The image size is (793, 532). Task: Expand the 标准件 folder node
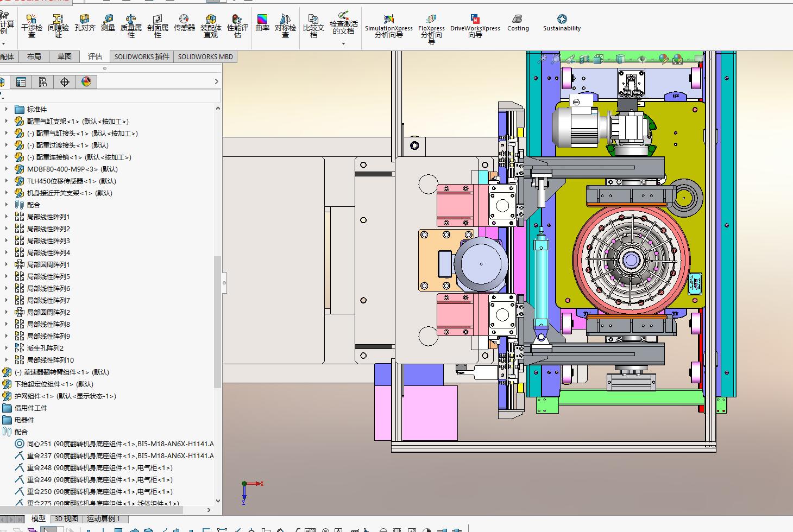7,109
